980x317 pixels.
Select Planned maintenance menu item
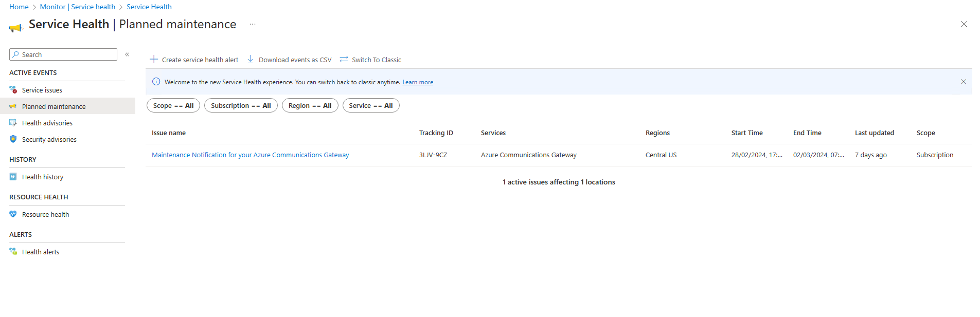pyautogui.click(x=67, y=106)
